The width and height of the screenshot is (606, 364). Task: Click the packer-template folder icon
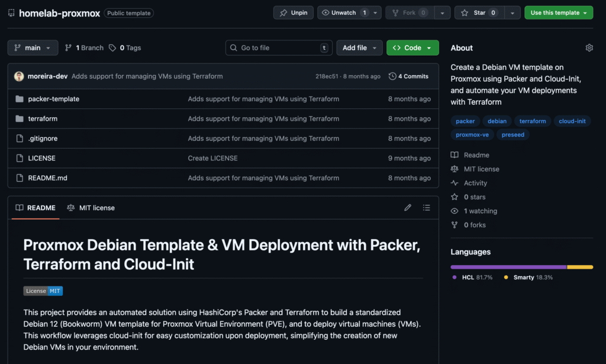click(x=20, y=99)
